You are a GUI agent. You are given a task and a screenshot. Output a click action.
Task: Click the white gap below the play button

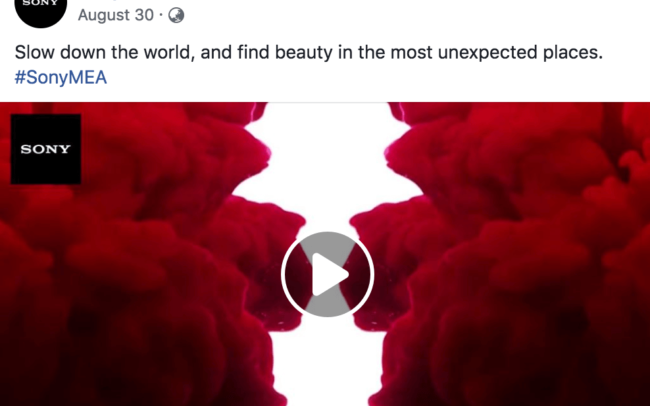coord(327,365)
